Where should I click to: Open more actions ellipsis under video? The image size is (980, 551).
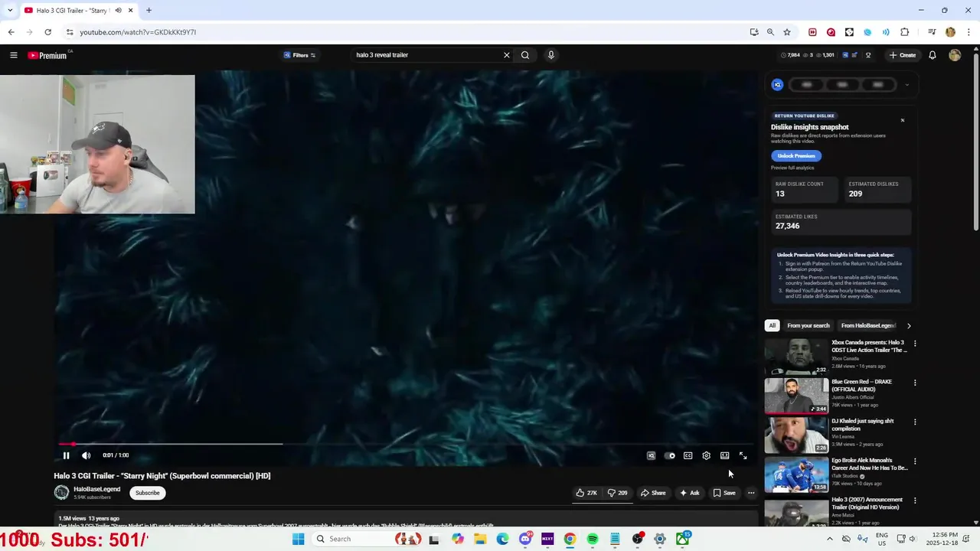pos(751,493)
